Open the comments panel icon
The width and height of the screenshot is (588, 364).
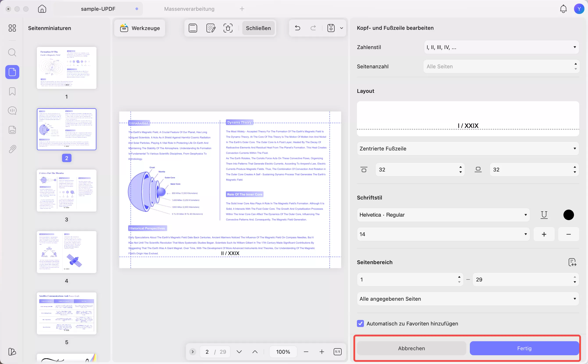click(x=12, y=111)
